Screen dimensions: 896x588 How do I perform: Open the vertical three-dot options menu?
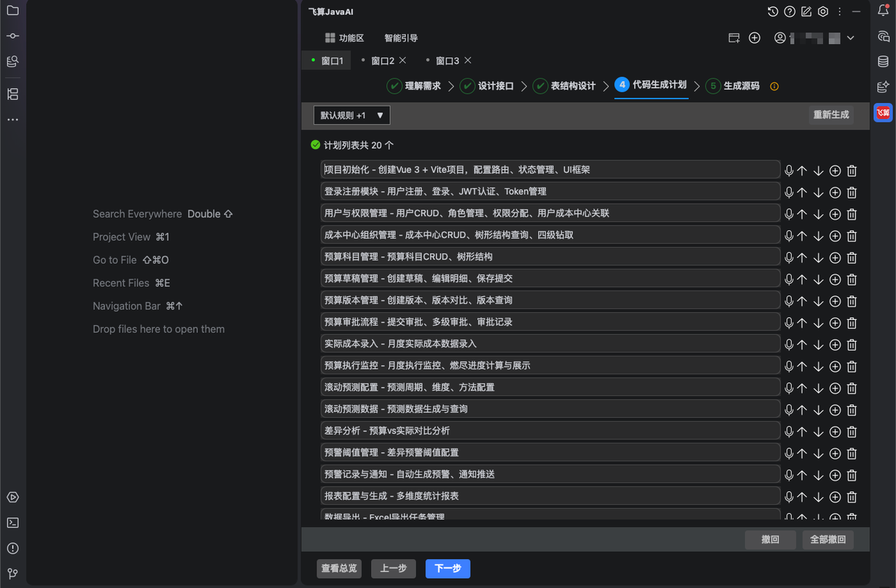[x=840, y=11]
